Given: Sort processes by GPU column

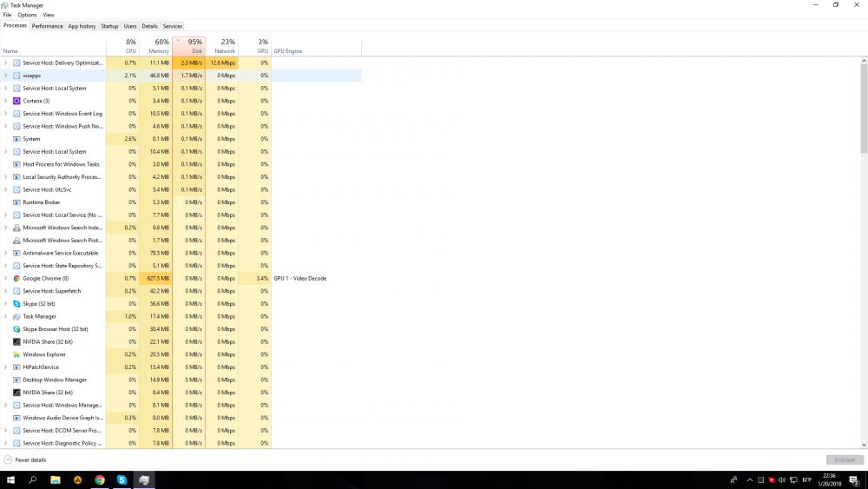Looking at the screenshot, I should (254, 46).
